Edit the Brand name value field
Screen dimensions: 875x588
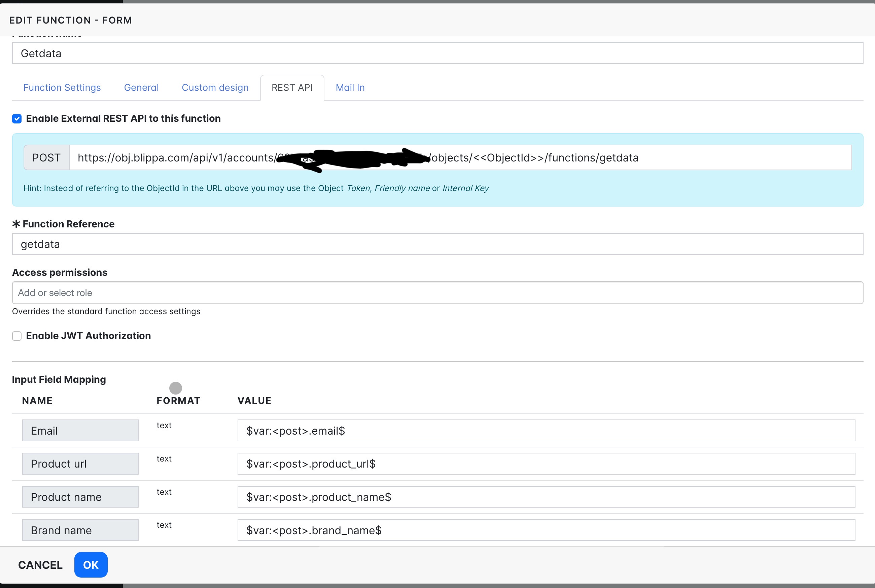tap(546, 530)
